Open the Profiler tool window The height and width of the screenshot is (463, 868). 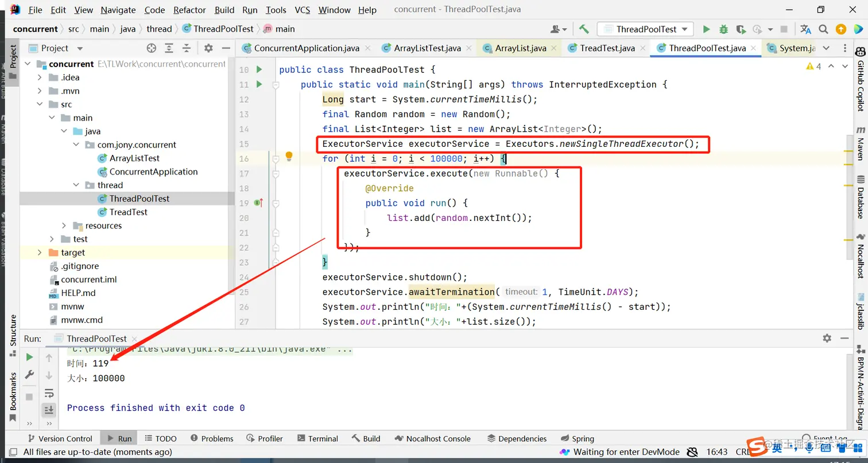click(263, 438)
